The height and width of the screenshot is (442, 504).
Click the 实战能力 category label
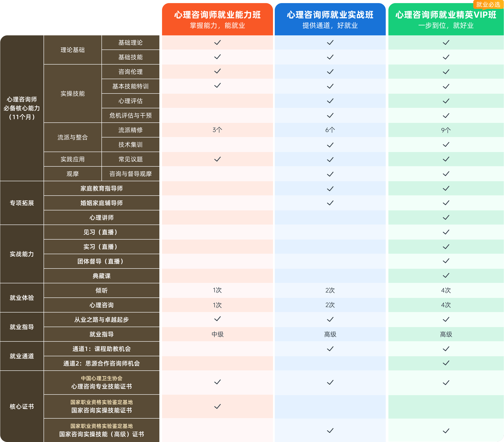click(22, 254)
